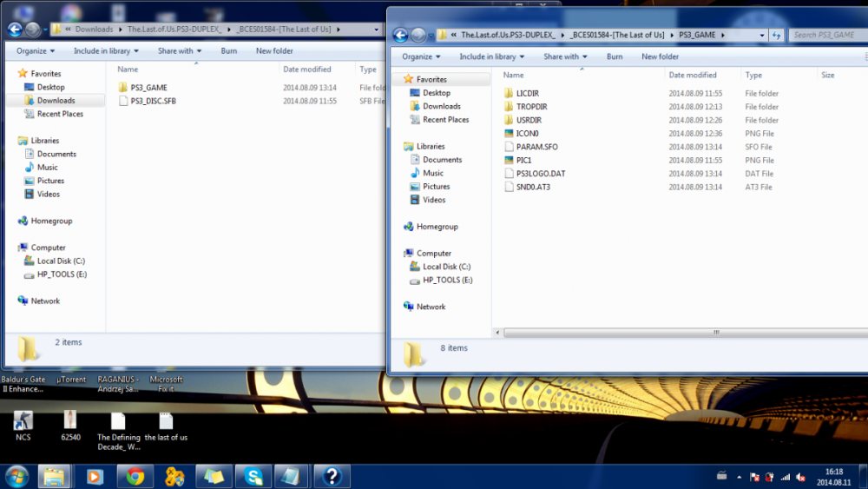Click the back arrow in PS3_GAME window
The image size is (868, 489).
(400, 35)
